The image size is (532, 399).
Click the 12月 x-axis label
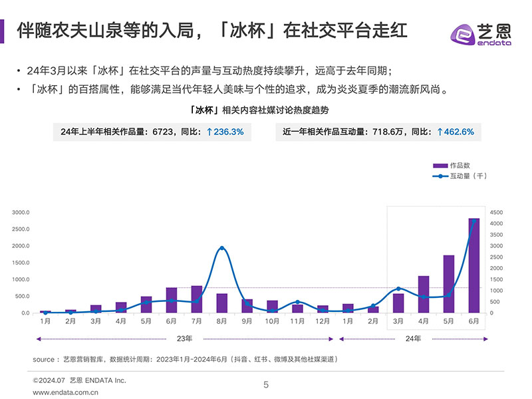point(323,321)
